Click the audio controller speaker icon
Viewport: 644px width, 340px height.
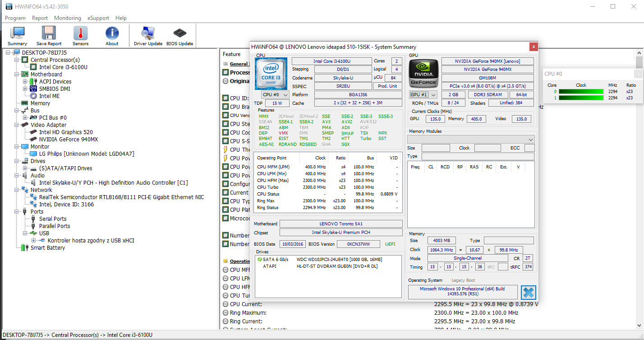pos(33,183)
